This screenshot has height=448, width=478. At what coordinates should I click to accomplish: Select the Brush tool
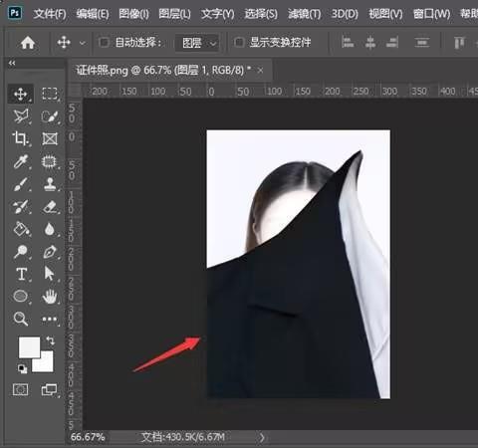pos(21,184)
